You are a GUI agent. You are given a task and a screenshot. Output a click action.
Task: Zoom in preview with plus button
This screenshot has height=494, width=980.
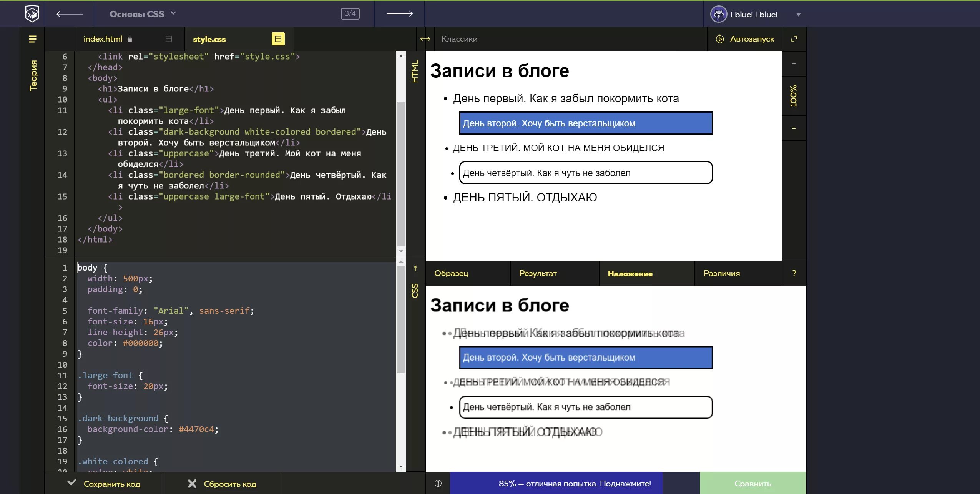click(794, 63)
